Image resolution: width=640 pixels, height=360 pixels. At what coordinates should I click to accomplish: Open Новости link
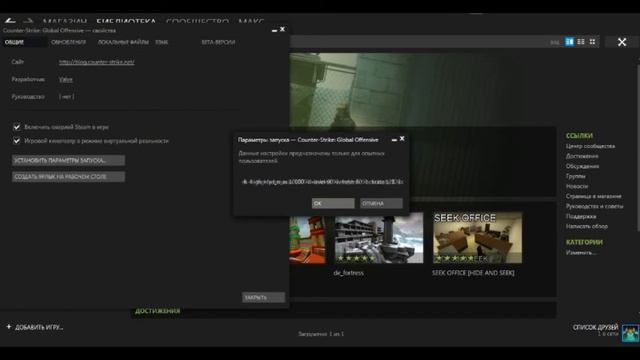click(577, 186)
